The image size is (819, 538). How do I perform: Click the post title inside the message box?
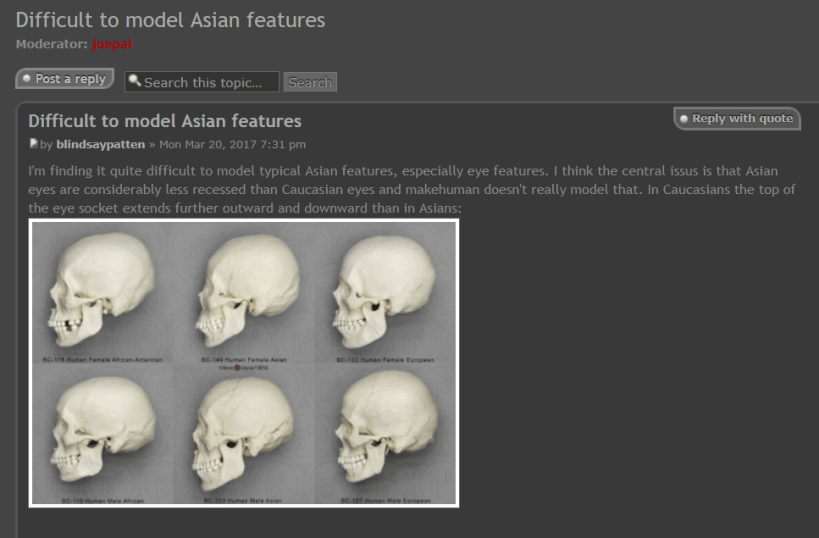point(165,121)
